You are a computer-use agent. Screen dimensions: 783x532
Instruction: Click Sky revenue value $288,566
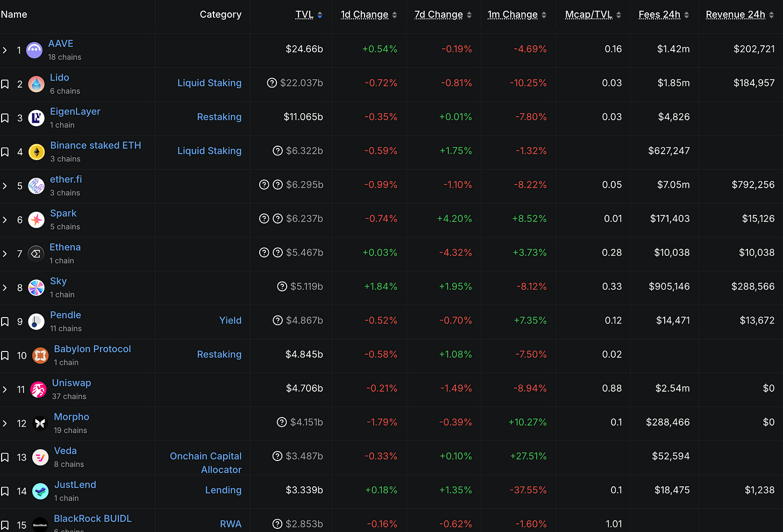pos(753,286)
